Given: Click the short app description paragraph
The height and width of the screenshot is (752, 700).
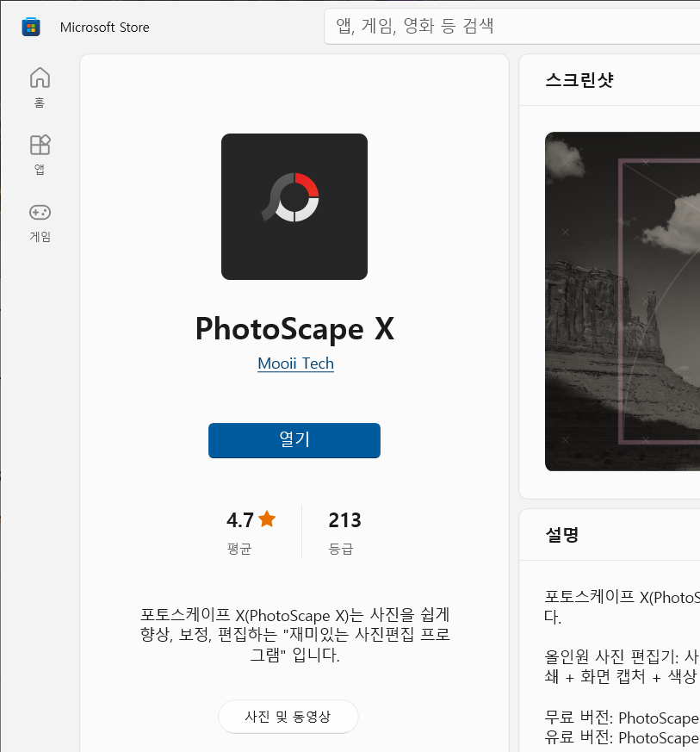Looking at the screenshot, I should (294, 635).
